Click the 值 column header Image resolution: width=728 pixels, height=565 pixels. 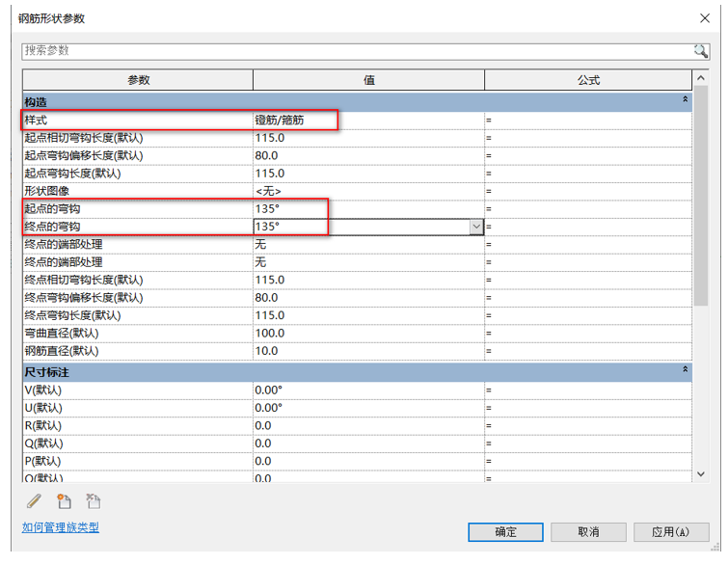[x=368, y=80]
